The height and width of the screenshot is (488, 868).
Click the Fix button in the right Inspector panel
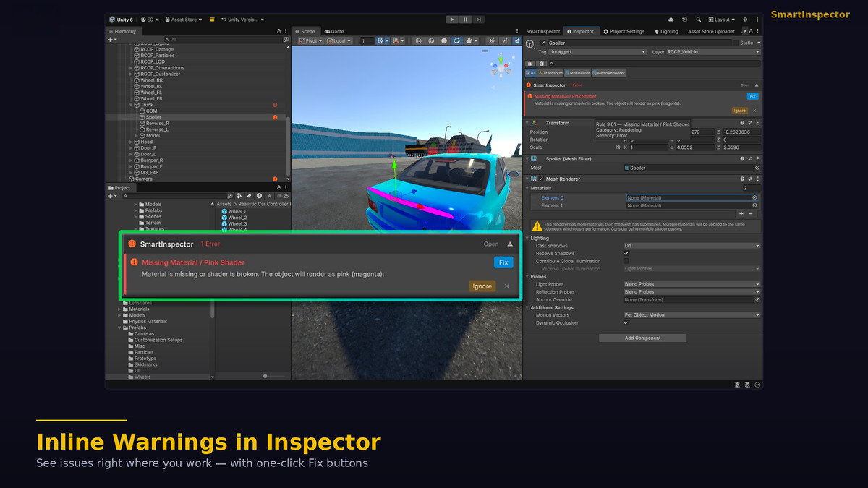753,95
